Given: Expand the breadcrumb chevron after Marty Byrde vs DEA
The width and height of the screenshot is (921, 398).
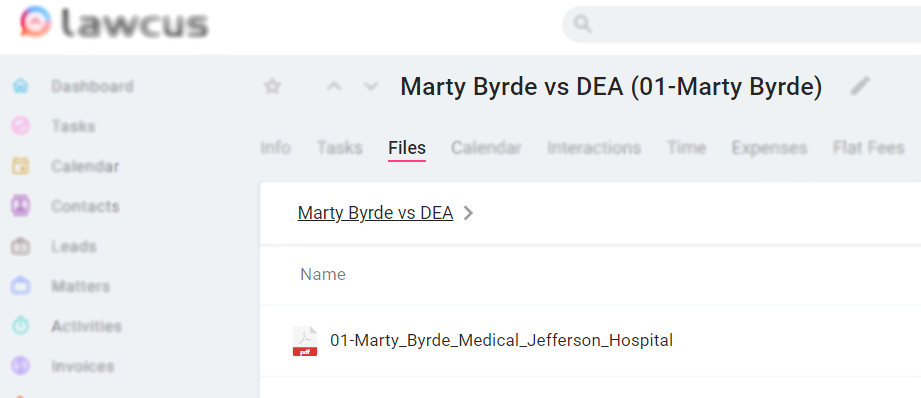Looking at the screenshot, I should tap(468, 213).
